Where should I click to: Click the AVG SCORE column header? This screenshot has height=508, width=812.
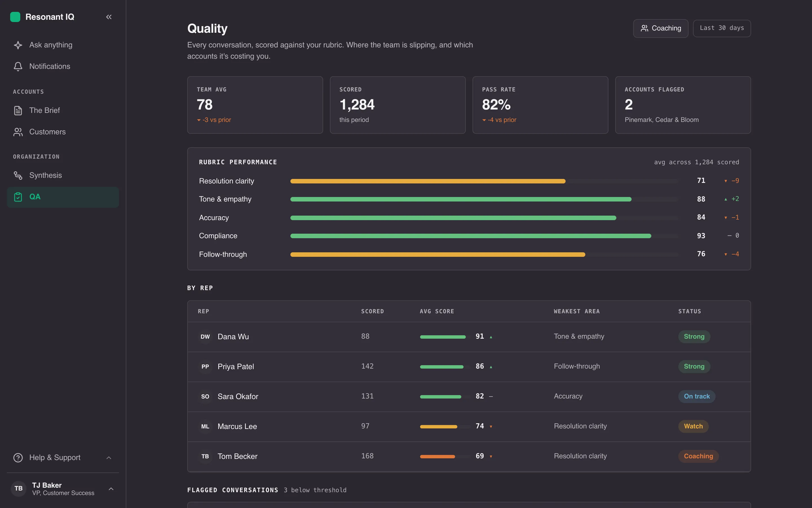coord(437,312)
